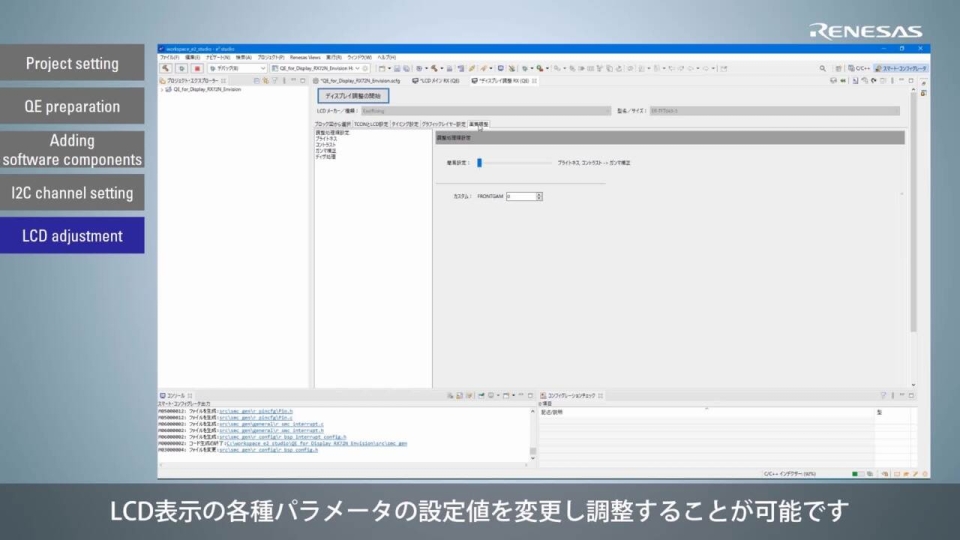Image resolution: width=960 pixels, height=540 pixels.
Task: Switch to the C/C++ perspective
Action: (856, 68)
